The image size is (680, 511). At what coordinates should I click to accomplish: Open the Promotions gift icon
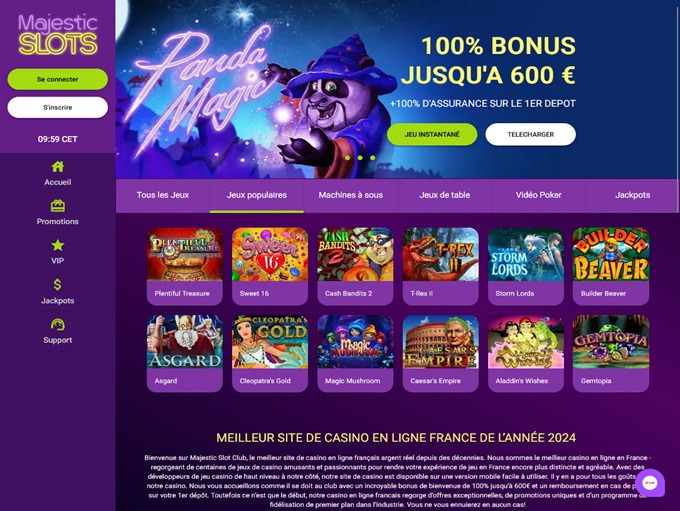click(58, 206)
